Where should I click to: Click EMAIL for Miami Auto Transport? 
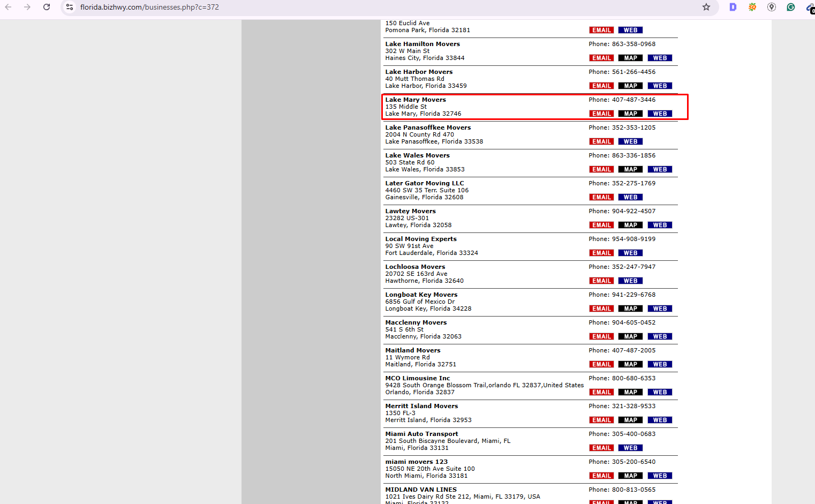(x=601, y=448)
